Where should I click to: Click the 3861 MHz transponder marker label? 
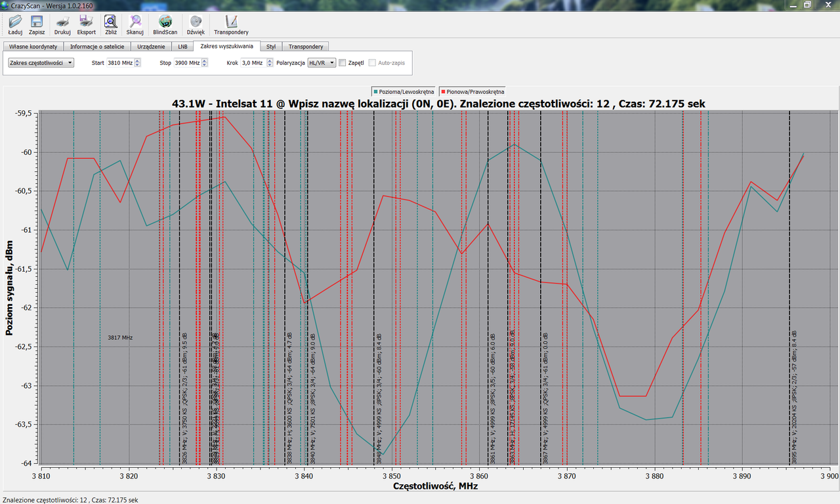point(493,398)
